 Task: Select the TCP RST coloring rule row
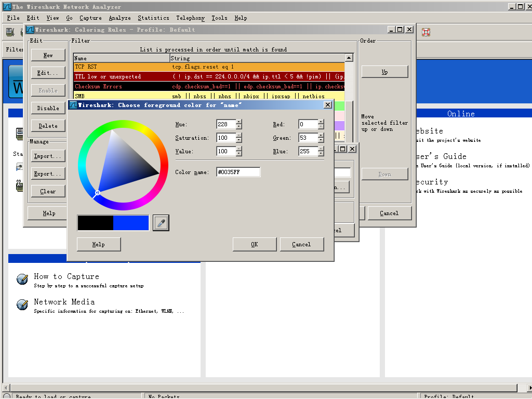tap(209, 67)
